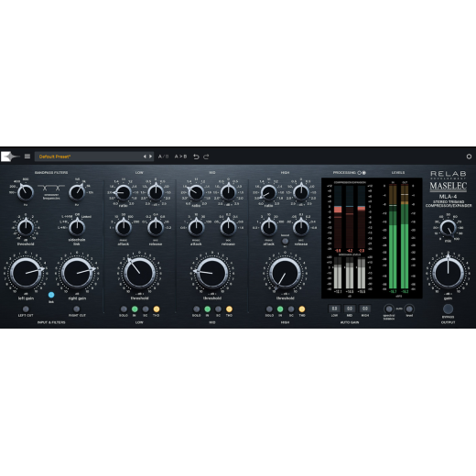The image size is (476, 476).
Task: Toggle the auto level button
Action: pyautogui.click(x=409, y=308)
